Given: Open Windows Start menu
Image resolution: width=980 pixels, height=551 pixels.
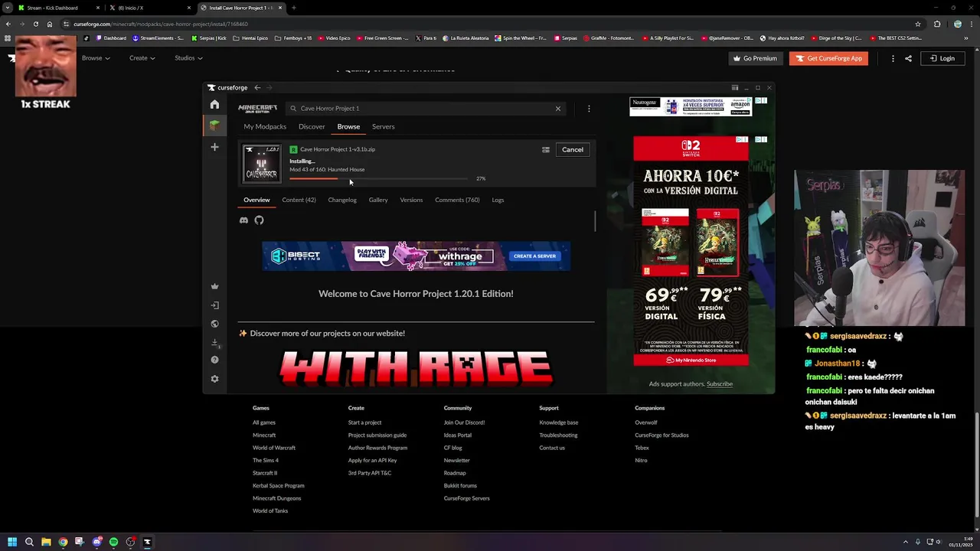Looking at the screenshot, I should pos(12,542).
